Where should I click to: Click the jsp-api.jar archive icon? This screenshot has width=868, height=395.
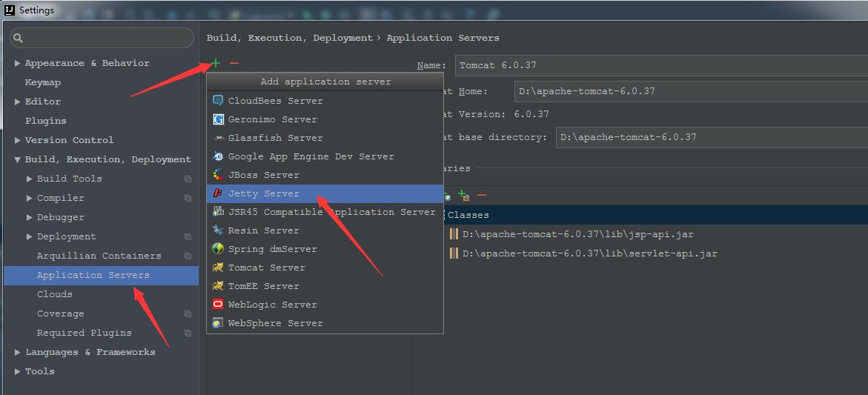pyautogui.click(x=454, y=234)
